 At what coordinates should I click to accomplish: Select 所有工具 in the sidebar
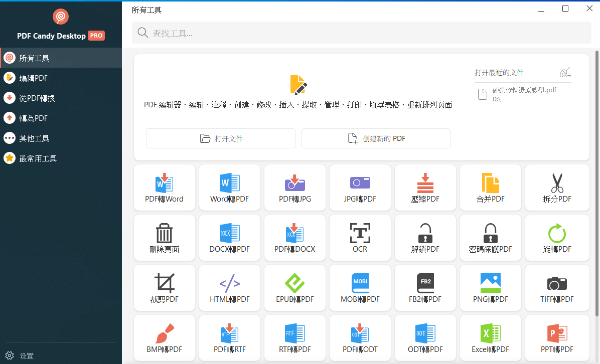(61, 58)
